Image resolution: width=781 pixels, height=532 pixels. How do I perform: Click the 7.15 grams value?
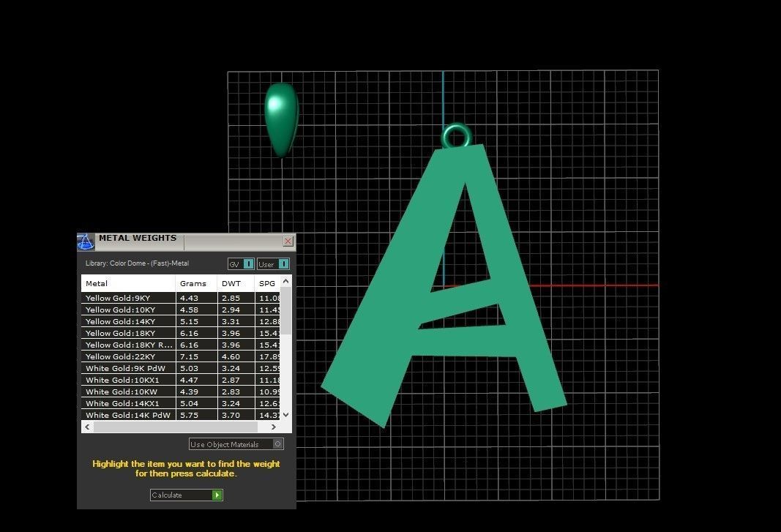[190, 356]
